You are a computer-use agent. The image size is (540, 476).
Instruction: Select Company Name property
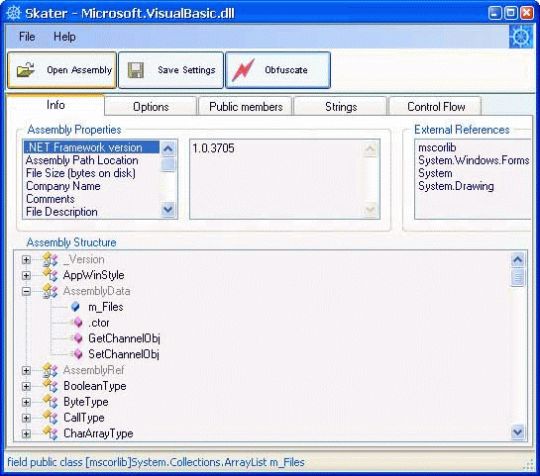(x=63, y=186)
